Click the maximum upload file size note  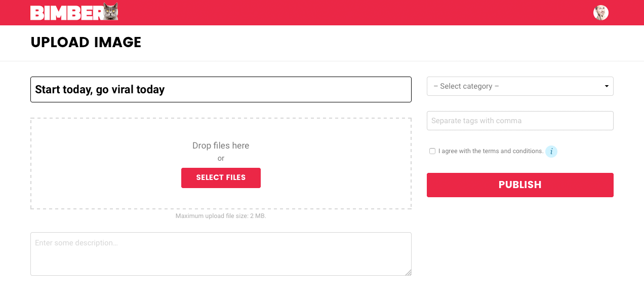tap(221, 216)
